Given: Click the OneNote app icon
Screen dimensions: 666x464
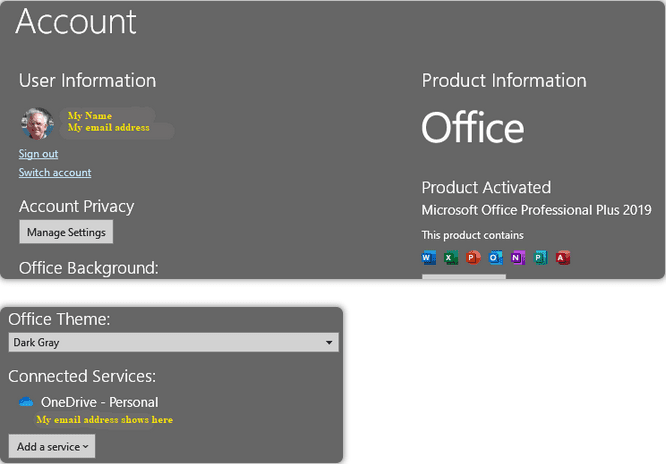Looking at the screenshot, I should pyautogui.click(x=518, y=257).
